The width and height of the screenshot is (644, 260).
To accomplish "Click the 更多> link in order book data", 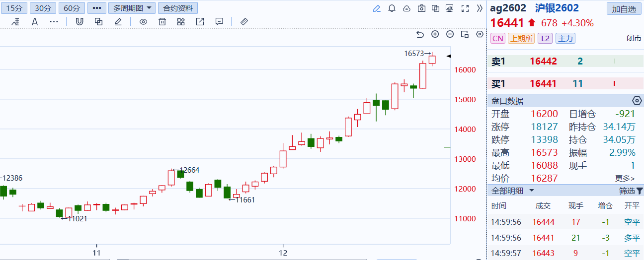I will point(625,178).
